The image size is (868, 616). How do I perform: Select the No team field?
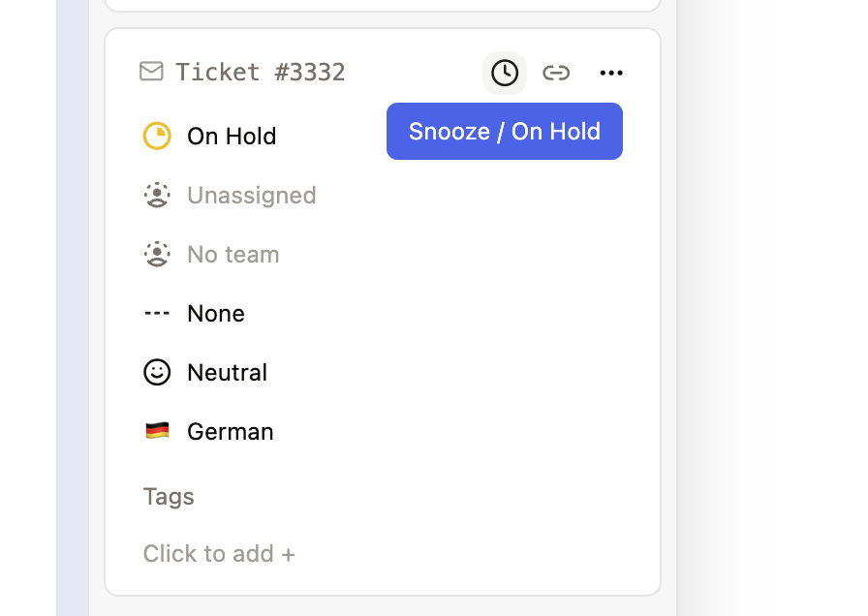click(x=233, y=255)
